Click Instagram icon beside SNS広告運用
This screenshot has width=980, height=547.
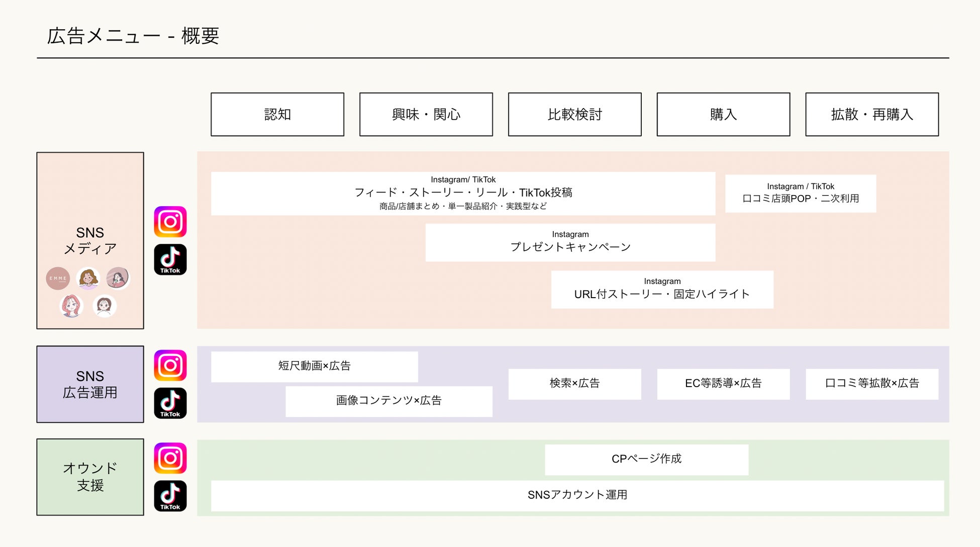(x=170, y=366)
